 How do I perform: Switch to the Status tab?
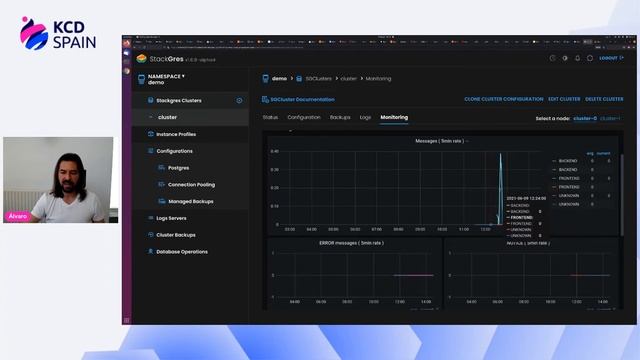pos(270,117)
